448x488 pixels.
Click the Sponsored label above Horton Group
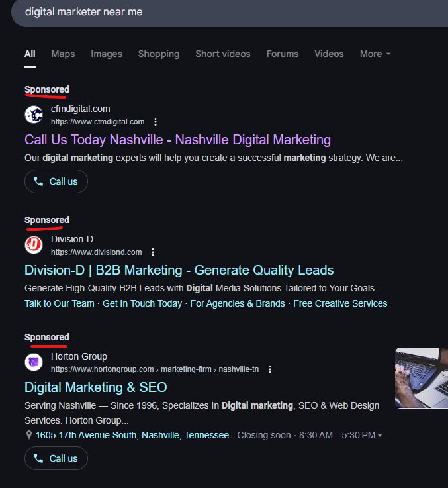[47, 338]
